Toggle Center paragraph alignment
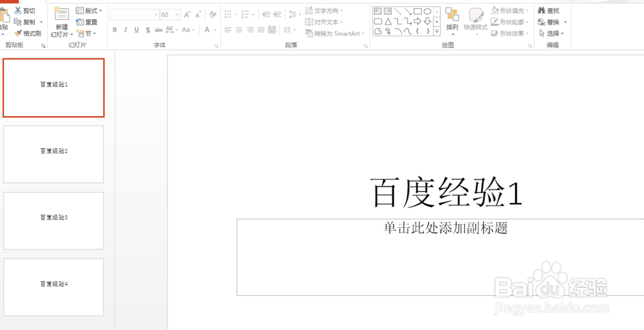Image resolution: width=644 pixels, height=330 pixels. tap(239, 30)
